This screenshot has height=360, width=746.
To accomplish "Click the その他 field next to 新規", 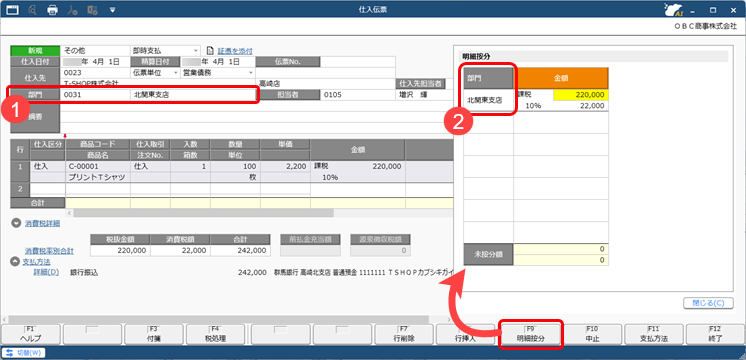I will point(95,51).
